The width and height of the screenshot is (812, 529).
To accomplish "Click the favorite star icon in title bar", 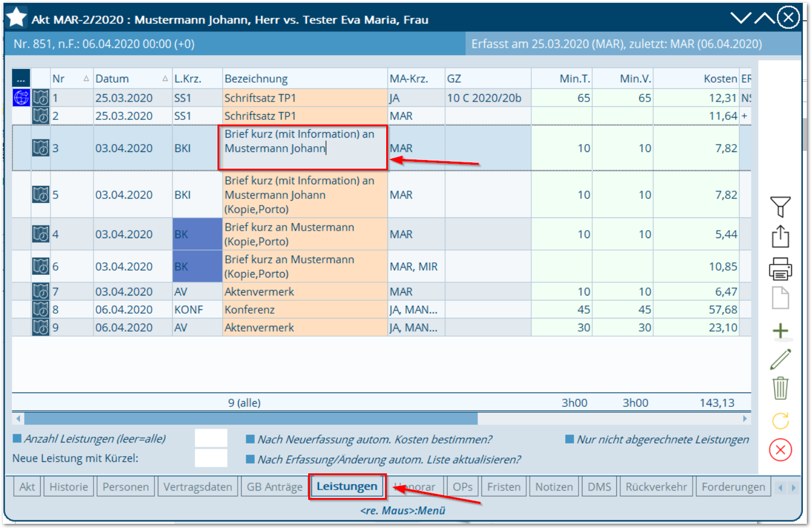I will [x=17, y=18].
